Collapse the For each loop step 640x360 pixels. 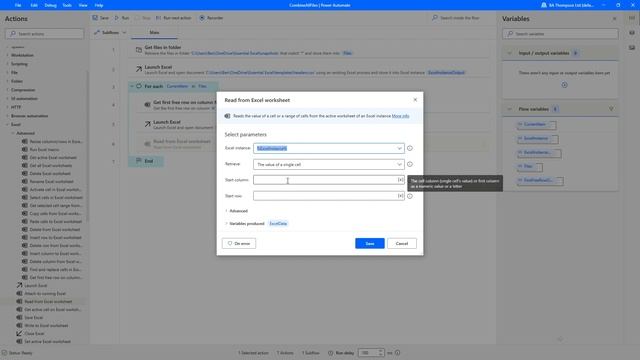tap(132, 87)
